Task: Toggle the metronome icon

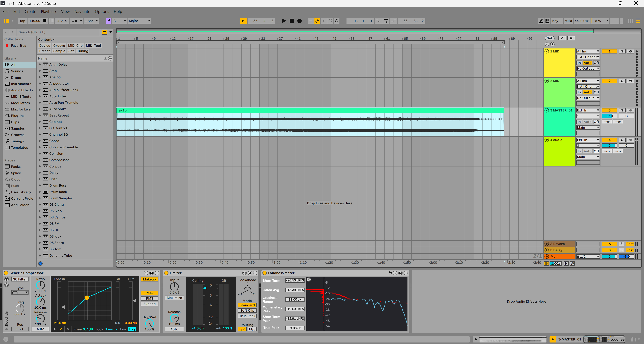Action: coord(75,21)
